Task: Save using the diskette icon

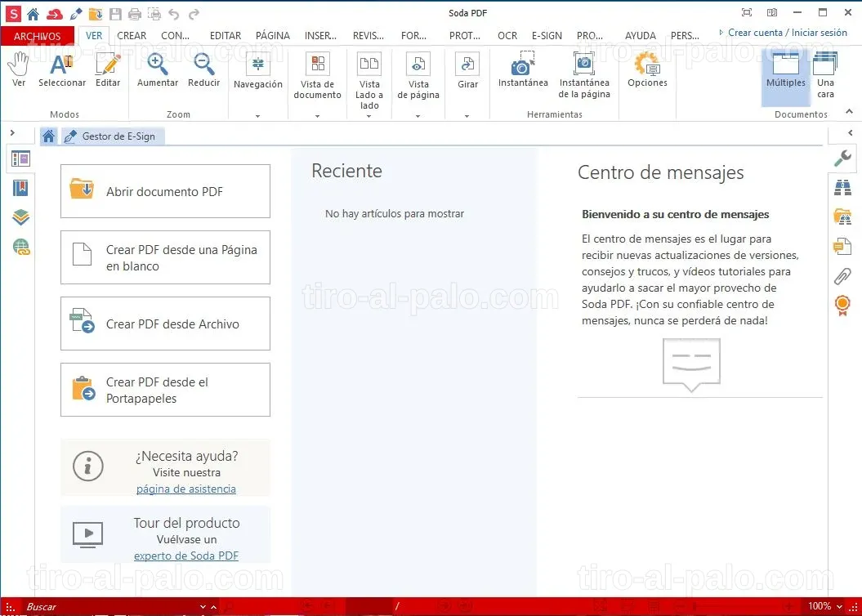Action: coord(115,14)
